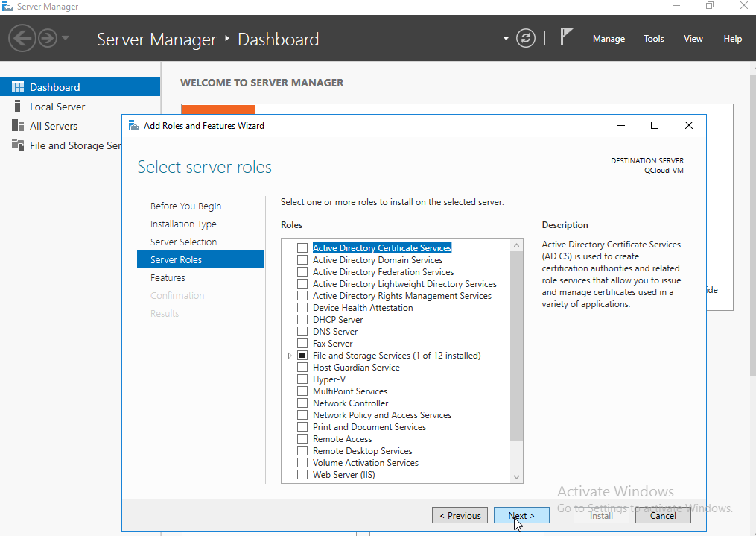756x536 pixels.
Task: Click the Next button
Action: [521, 515]
